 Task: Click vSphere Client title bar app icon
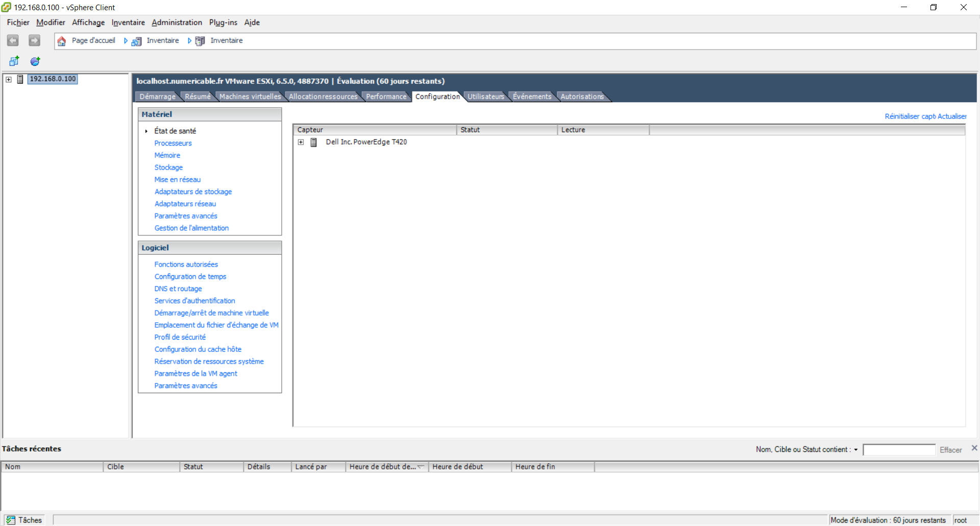[x=6, y=7]
